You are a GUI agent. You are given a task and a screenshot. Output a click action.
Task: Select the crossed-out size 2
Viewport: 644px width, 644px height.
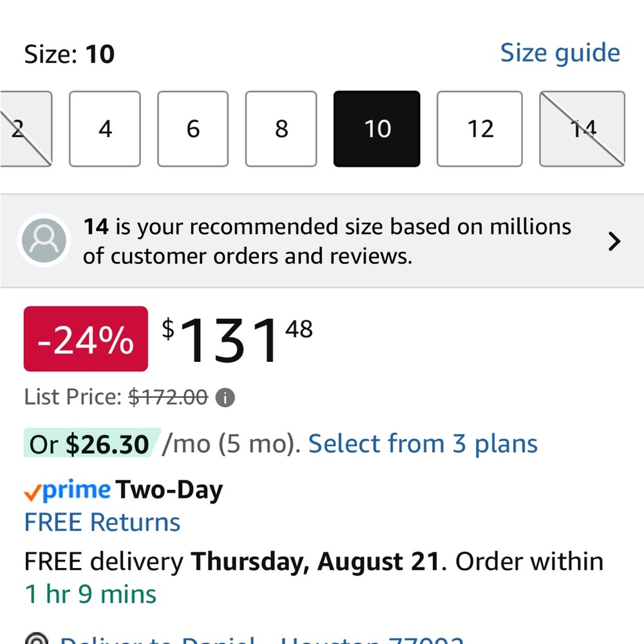click(26, 129)
